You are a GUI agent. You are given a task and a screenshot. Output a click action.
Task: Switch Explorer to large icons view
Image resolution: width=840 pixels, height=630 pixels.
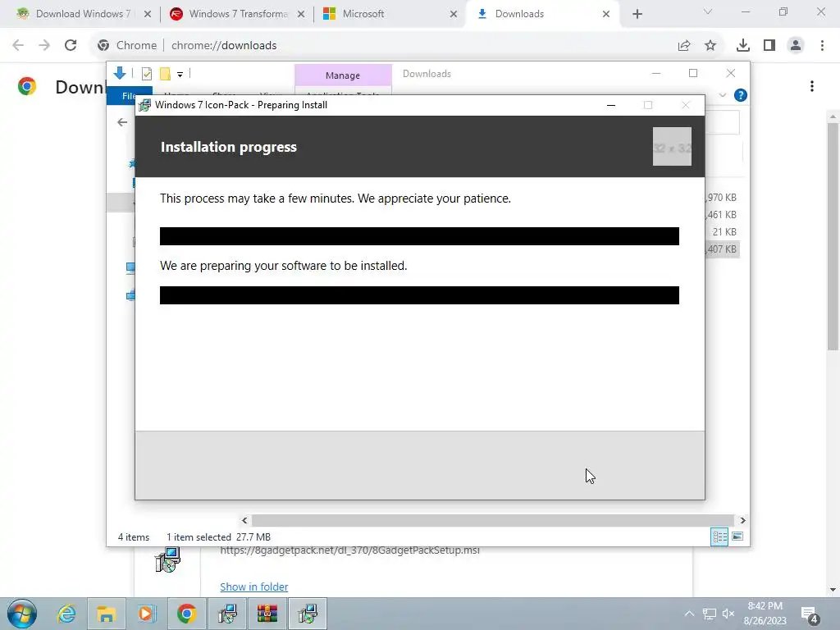pos(737,536)
